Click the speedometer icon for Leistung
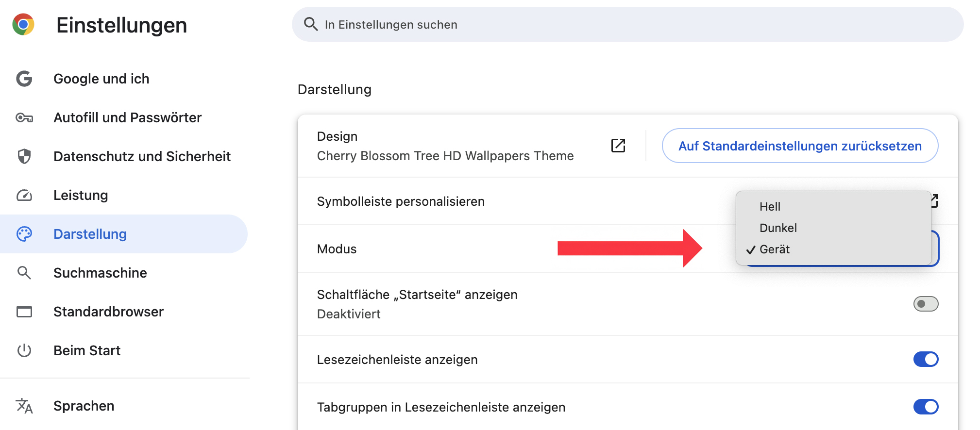This screenshot has height=430, width=980. (x=24, y=195)
